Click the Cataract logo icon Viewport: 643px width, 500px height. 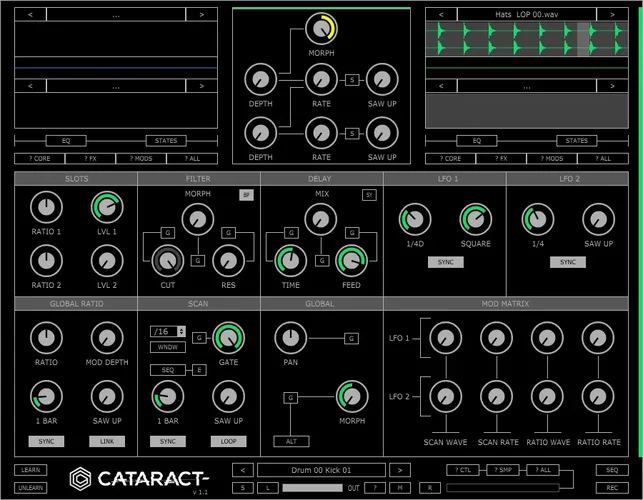click(80, 478)
